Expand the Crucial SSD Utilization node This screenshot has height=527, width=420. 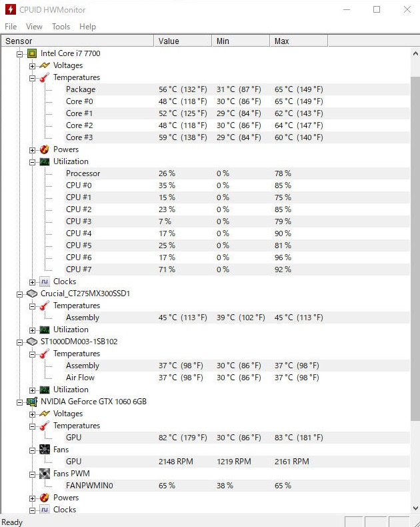tap(32, 330)
